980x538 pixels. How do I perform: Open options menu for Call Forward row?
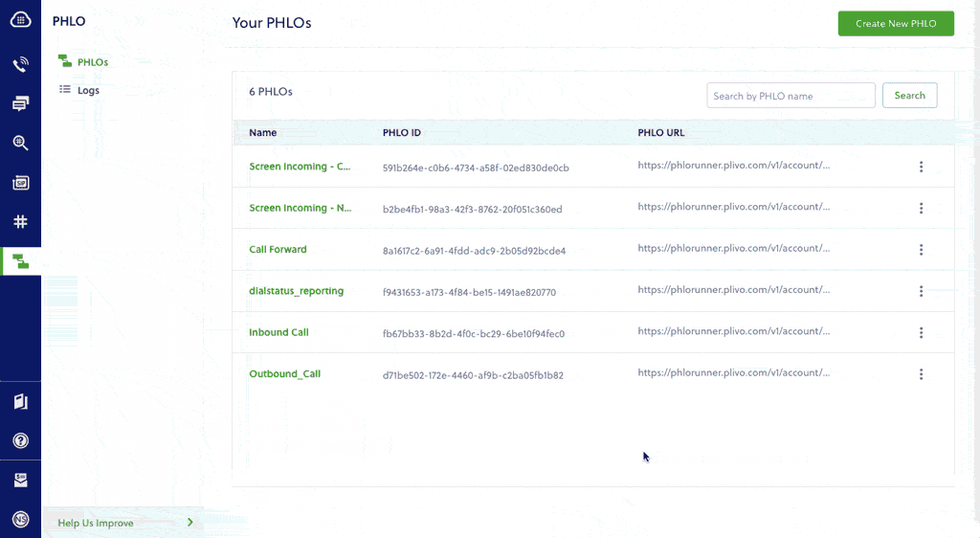(x=921, y=249)
